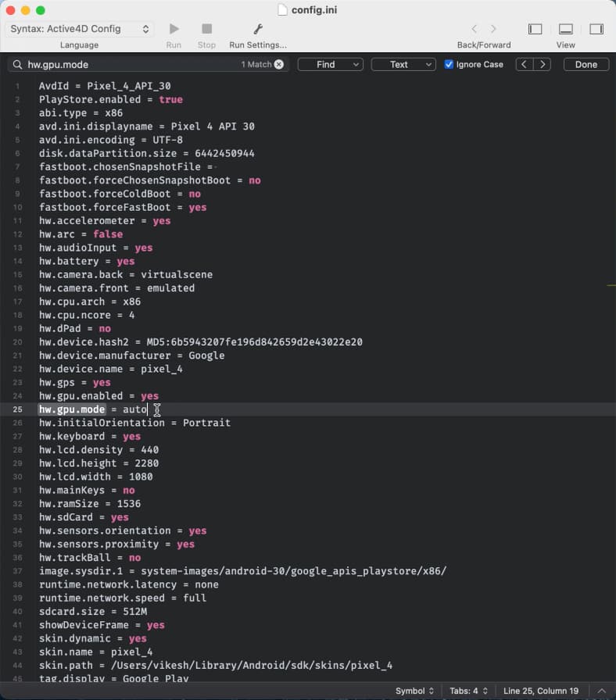The image size is (616, 700).
Task: Click true in PlayStore.enabled line
Action: point(170,99)
